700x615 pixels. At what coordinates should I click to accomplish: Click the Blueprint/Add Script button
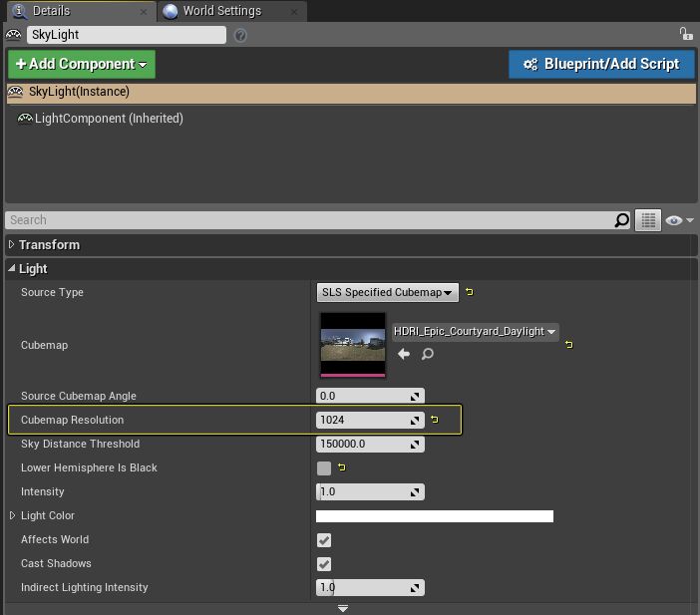click(x=600, y=64)
